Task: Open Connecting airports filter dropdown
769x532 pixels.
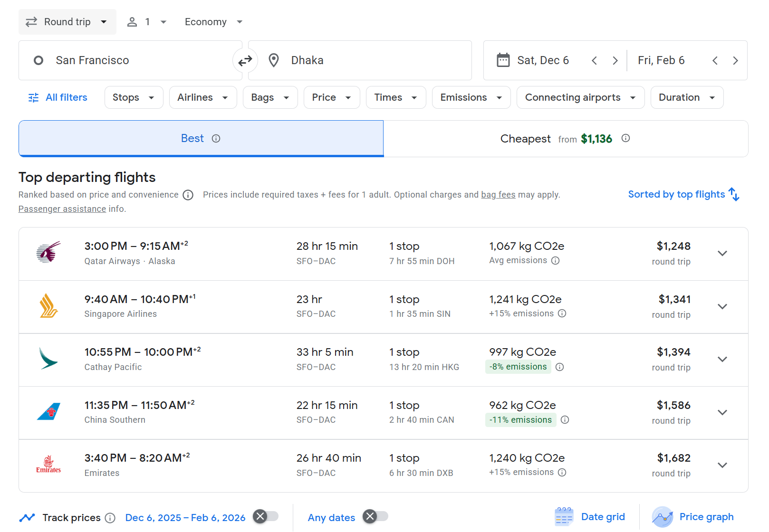Action: pyautogui.click(x=581, y=97)
